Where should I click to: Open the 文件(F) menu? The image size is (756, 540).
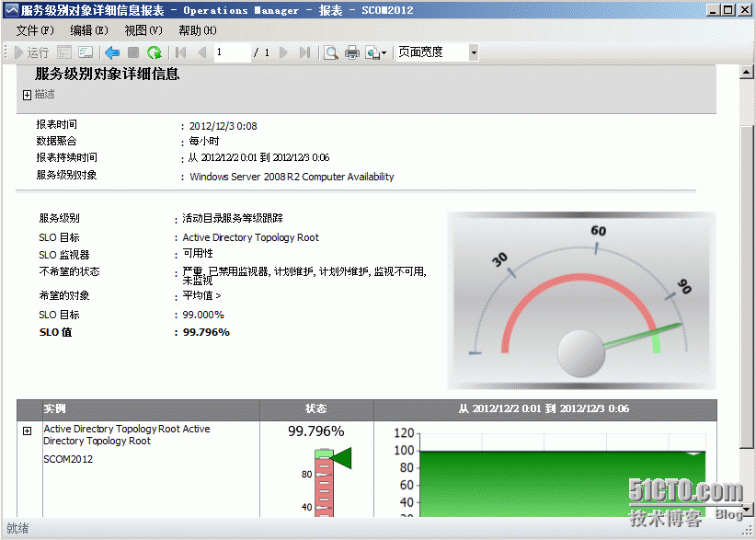click(x=35, y=30)
